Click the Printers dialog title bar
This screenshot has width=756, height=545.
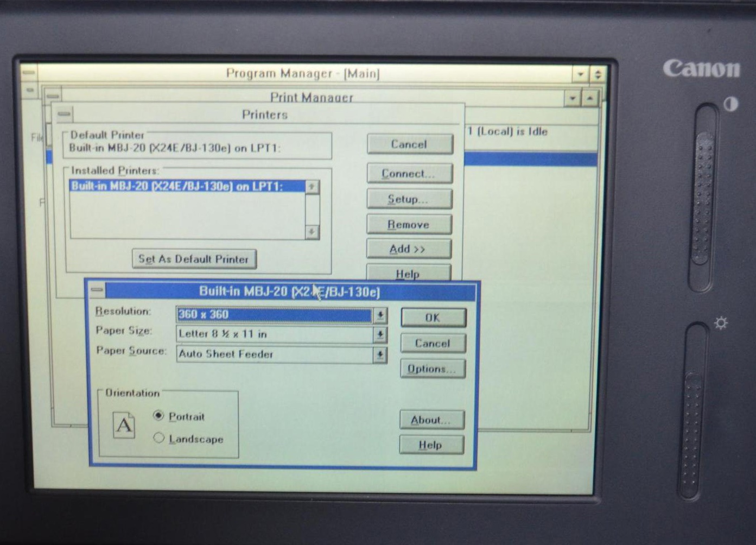click(265, 115)
